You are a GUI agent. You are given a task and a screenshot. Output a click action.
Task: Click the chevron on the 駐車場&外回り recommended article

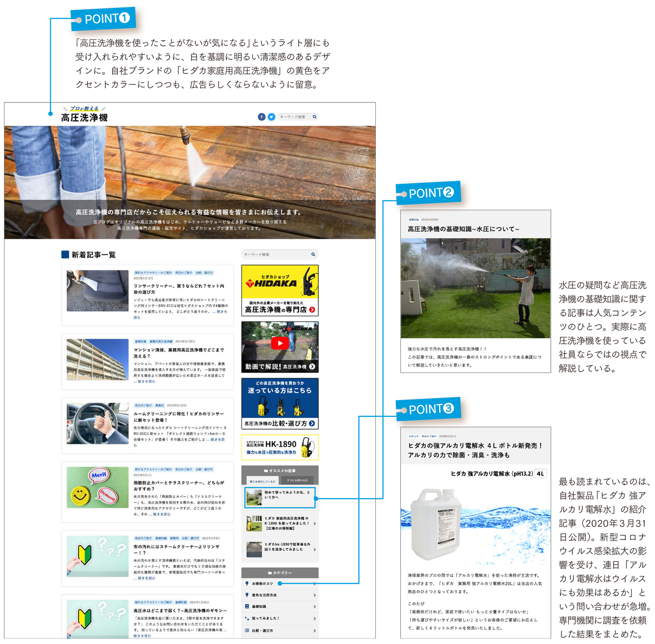click(315, 549)
